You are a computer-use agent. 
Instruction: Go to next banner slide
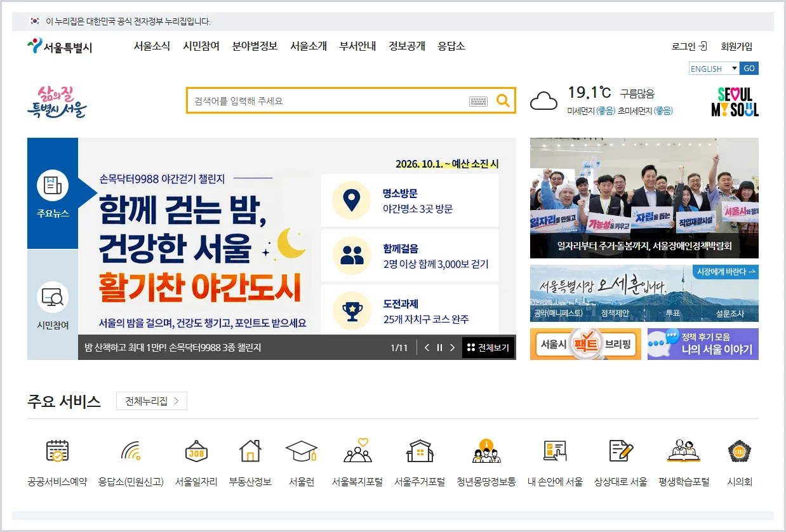452,348
